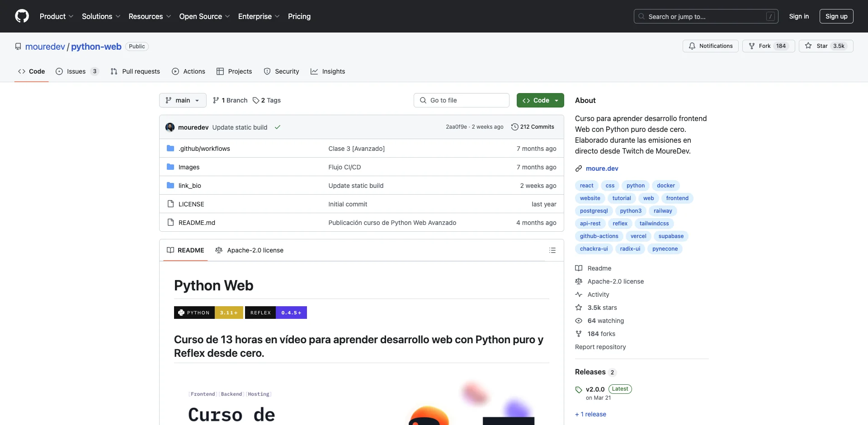Click commit message 'Flujo CI/CD'
The image size is (868, 425).
pos(344,167)
